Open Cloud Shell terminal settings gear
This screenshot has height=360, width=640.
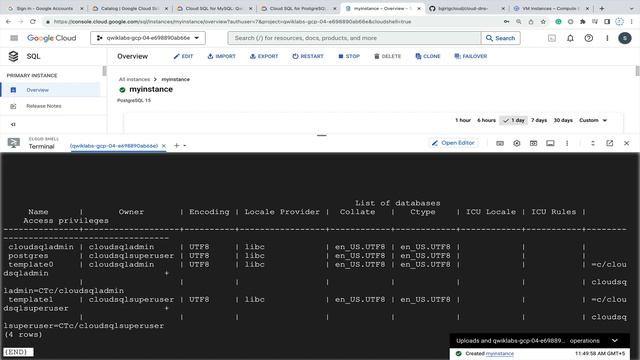[517, 143]
